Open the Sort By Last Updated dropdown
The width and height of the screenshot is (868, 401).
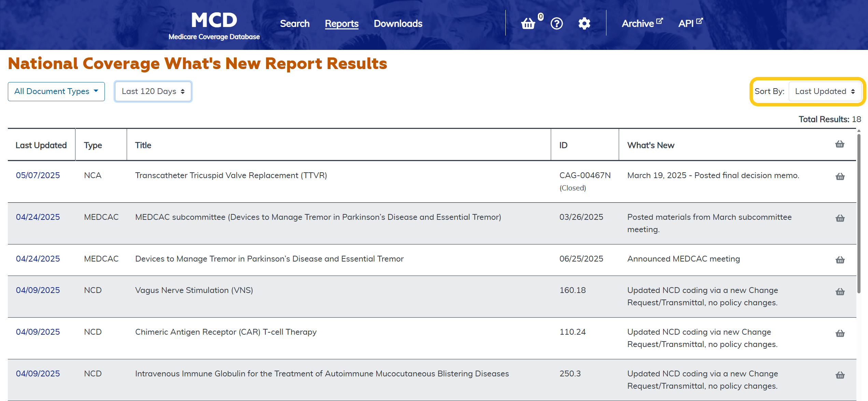click(825, 91)
